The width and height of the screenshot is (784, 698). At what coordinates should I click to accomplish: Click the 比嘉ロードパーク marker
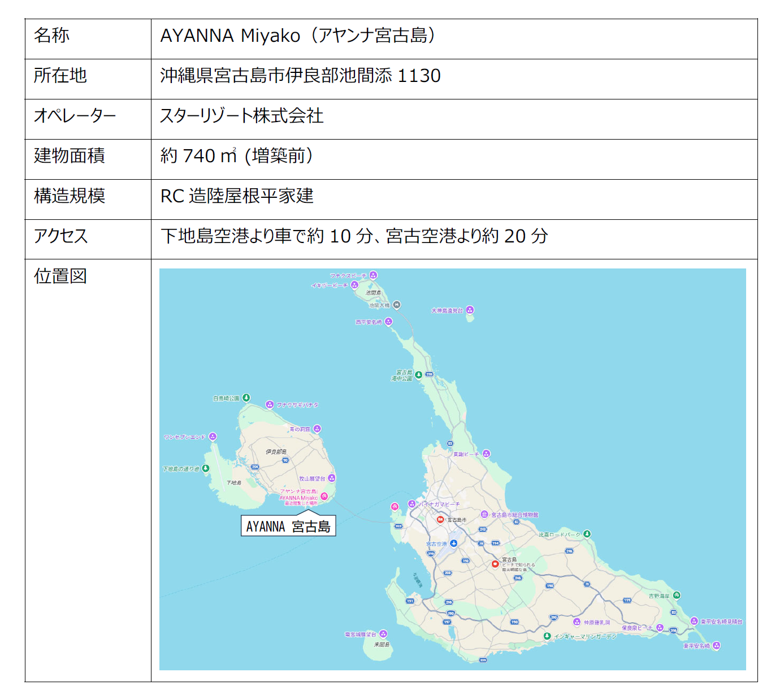point(587,534)
